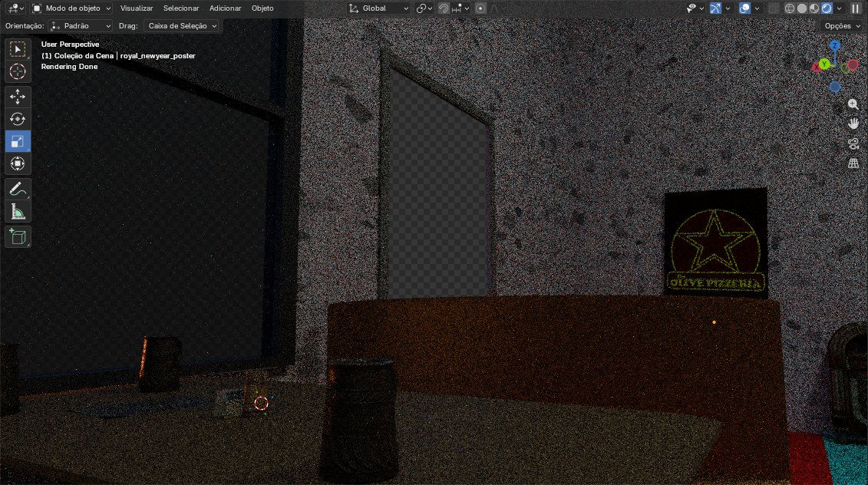
Task: Open object visibility and selectability dropdown
Action: [x=695, y=8]
